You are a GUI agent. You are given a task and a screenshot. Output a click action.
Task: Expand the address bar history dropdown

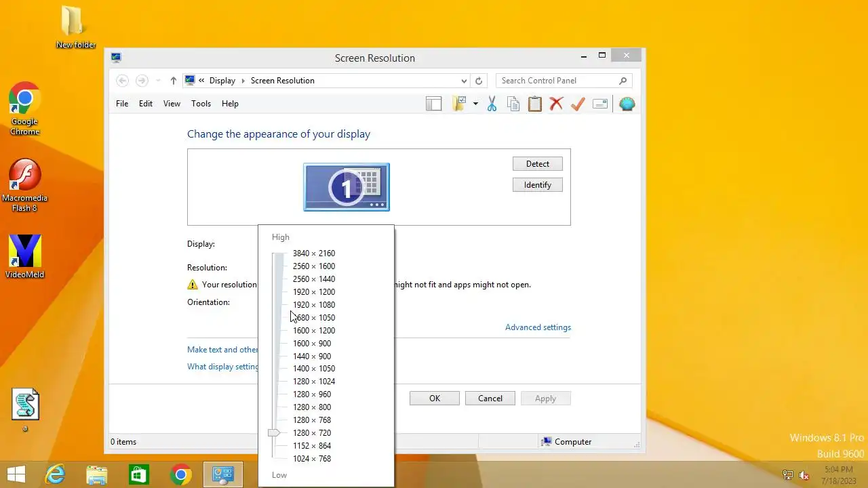coord(464,81)
